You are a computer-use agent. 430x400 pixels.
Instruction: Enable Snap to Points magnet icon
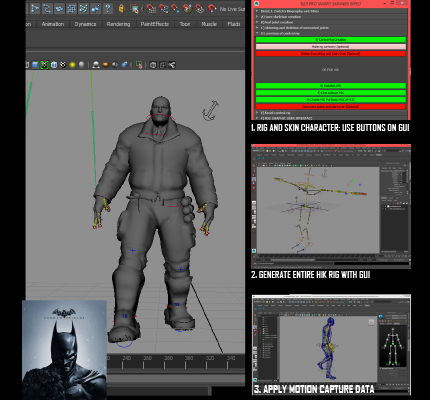tap(175, 8)
